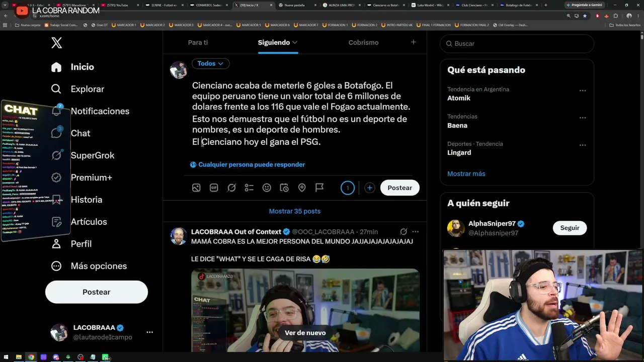Click Mostrar más under trends
This screenshot has height=362, width=644.
coord(466,173)
